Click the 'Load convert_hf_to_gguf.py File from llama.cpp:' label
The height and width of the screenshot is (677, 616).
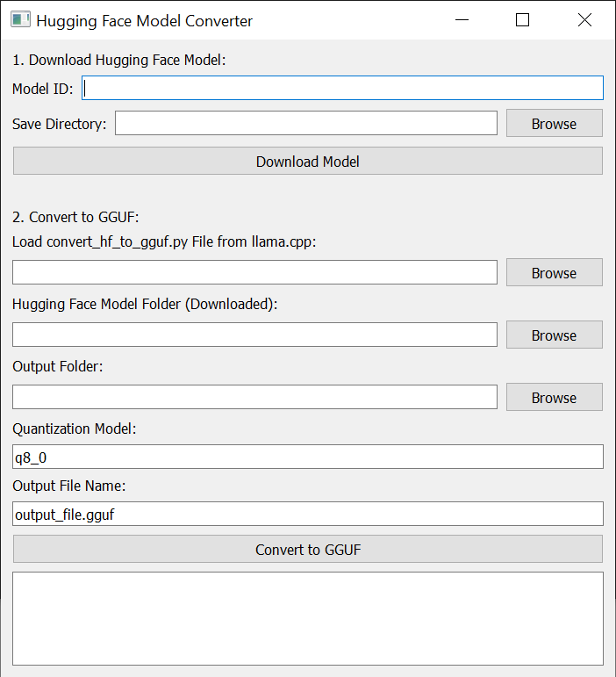pos(164,242)
